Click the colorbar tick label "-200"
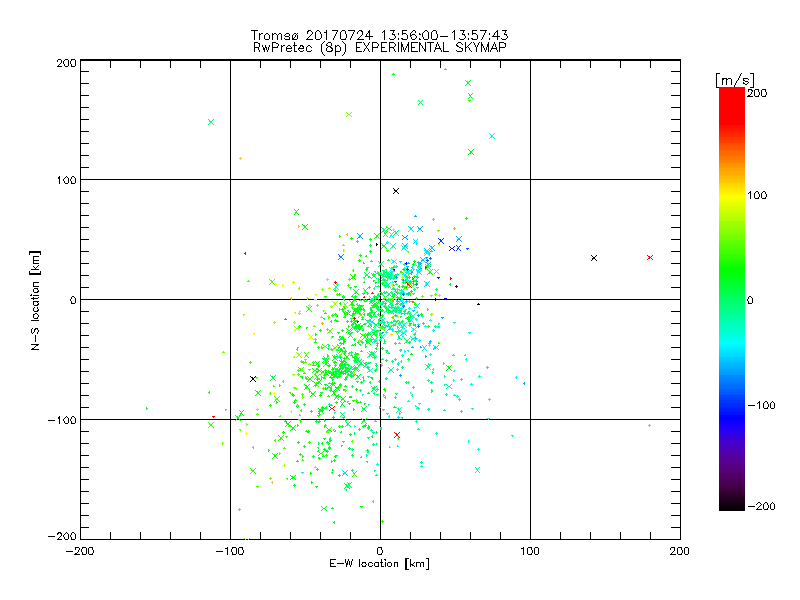The width and height of the screenshot is (800, 600). pos(761,506)
